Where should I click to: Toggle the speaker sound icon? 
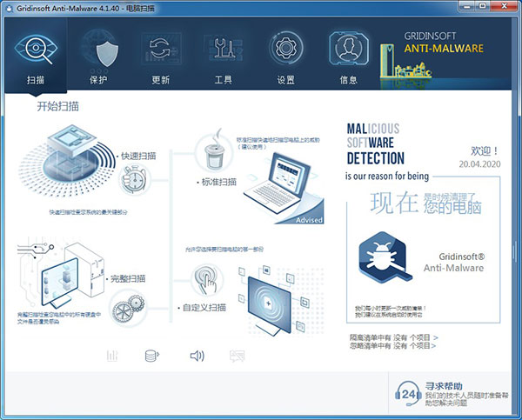coord(197,356)
